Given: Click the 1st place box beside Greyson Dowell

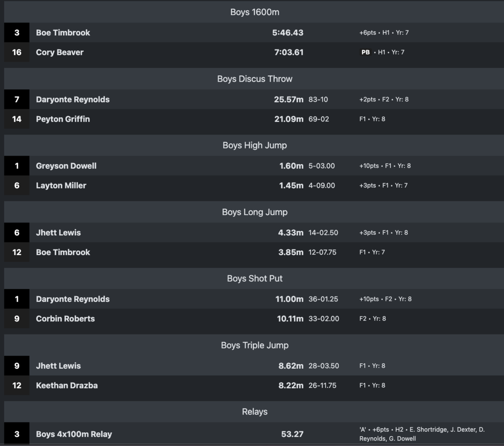Looking at the screenshot, I should point(17,166).
